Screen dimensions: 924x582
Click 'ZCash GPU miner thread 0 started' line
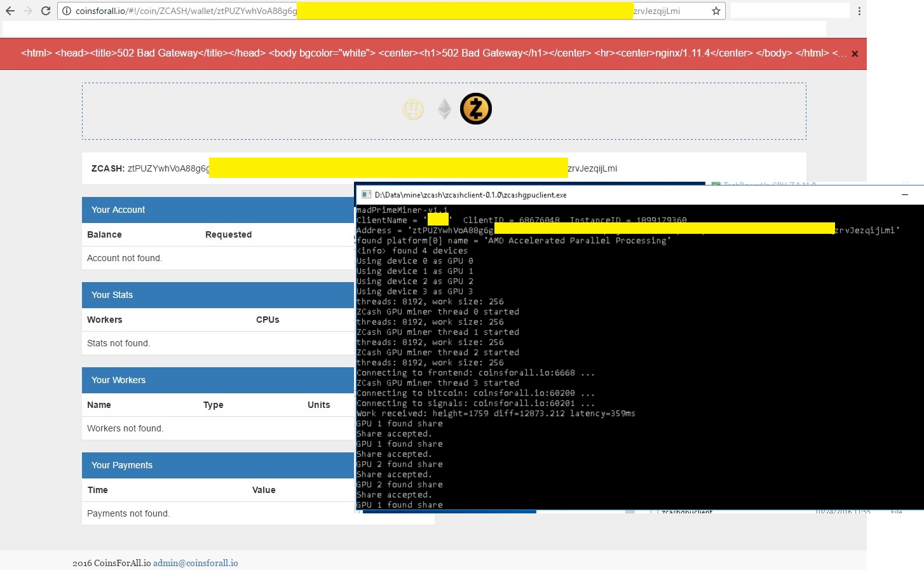(438, 312)
